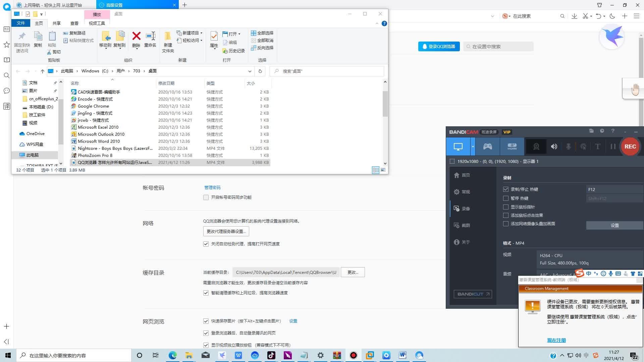Screen dimensions: 644x362
Task: Select Bandicam HDMI device recording mode
Action: tap(512, 146)
